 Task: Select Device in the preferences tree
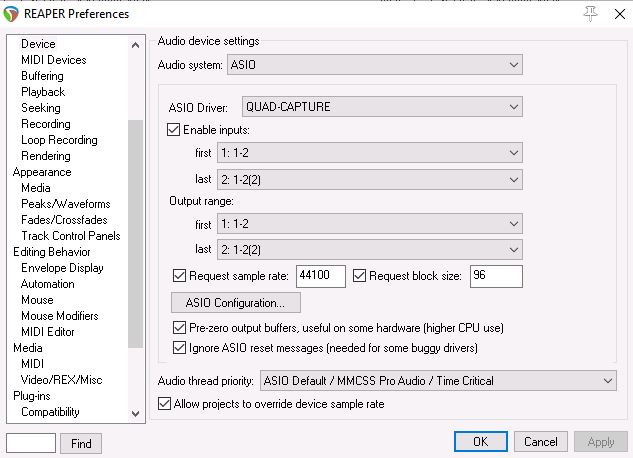38,44
